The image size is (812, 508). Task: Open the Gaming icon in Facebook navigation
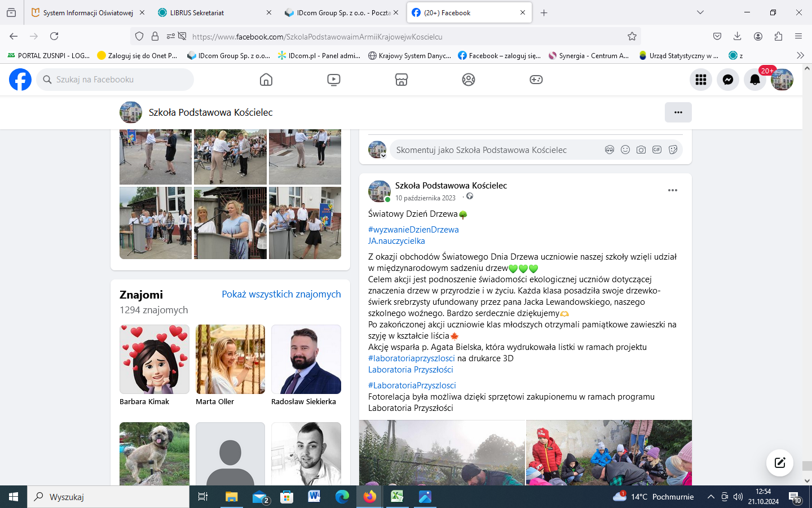536,80
